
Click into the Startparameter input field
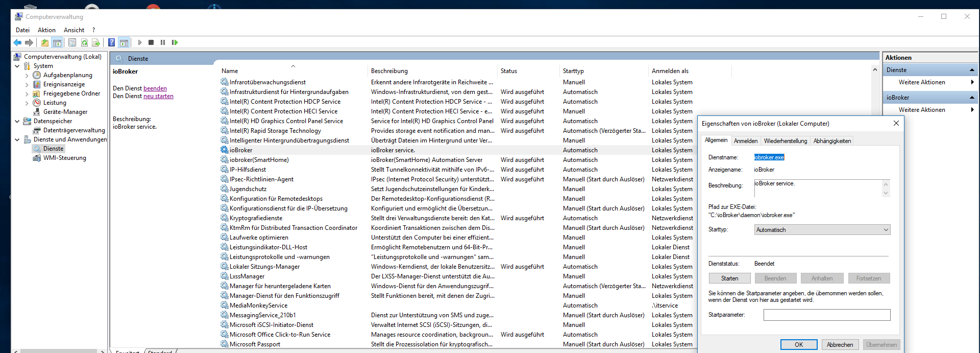click(x=827, y=315)
